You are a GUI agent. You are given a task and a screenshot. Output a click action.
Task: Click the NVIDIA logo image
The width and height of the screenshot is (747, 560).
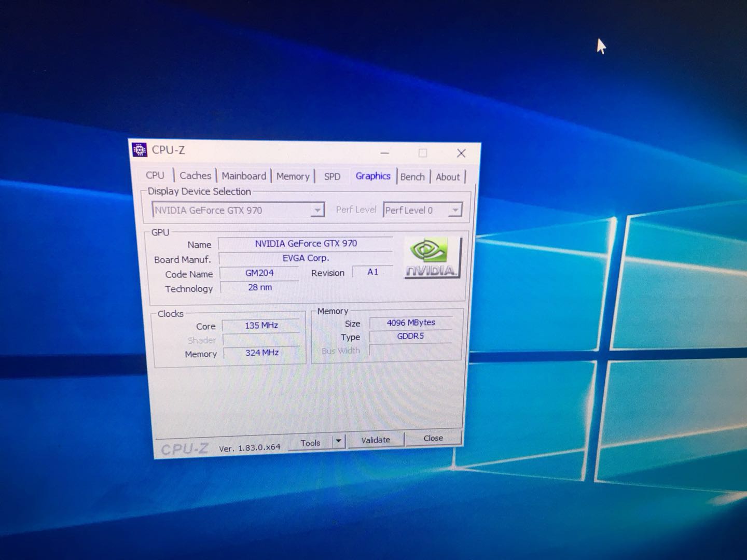[432, 258]
